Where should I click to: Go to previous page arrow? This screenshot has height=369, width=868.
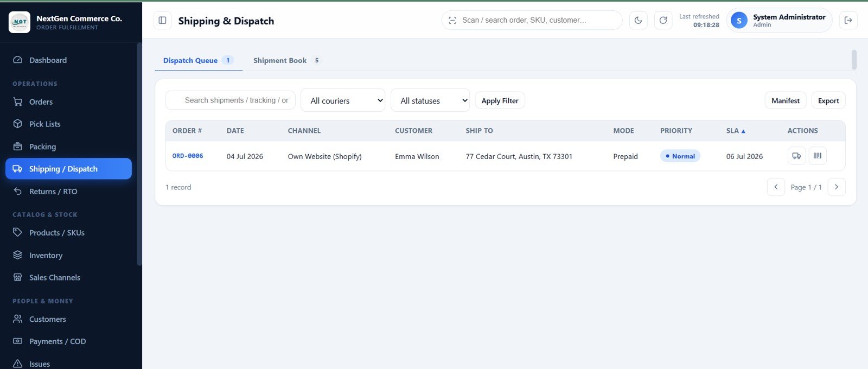tap(776, 187)
